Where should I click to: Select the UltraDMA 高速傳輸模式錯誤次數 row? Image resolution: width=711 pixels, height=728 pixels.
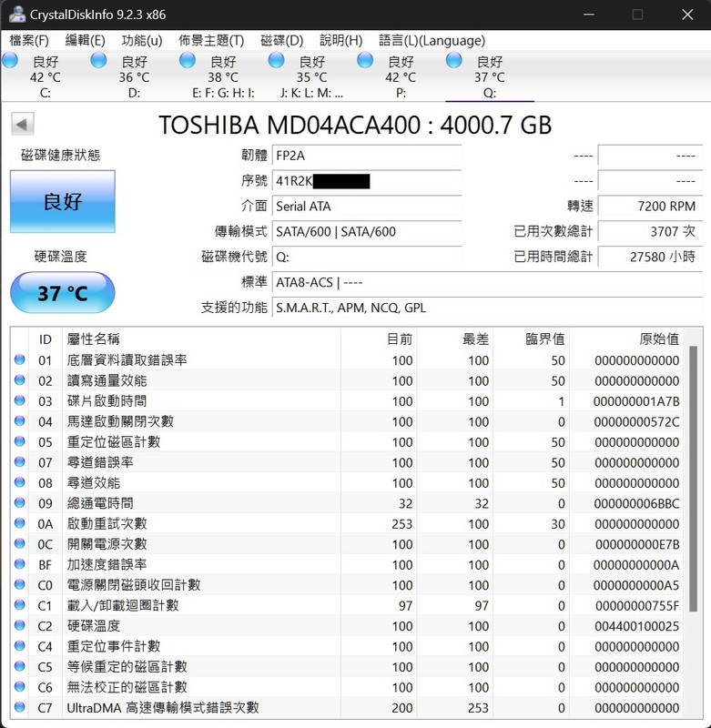[347, 708]
